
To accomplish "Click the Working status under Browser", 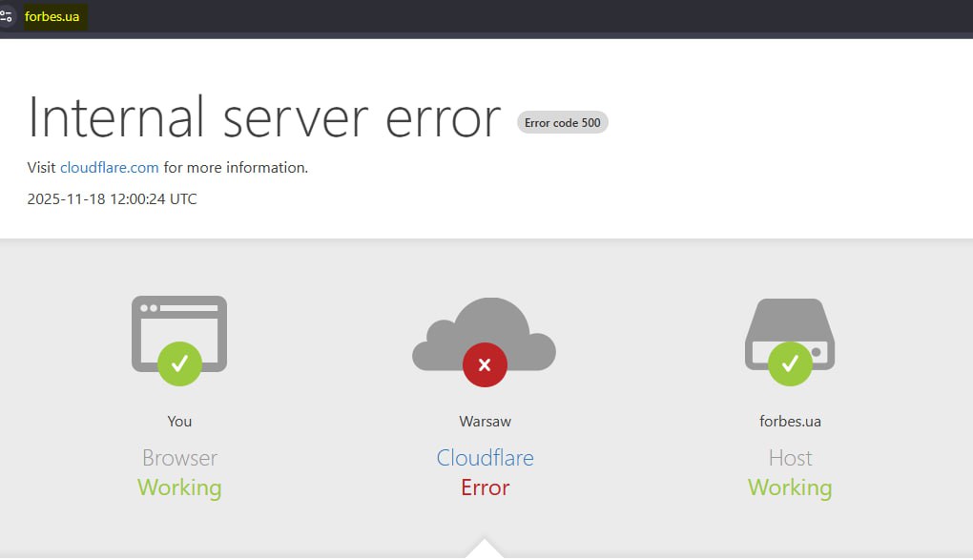I will click(179, 487).
